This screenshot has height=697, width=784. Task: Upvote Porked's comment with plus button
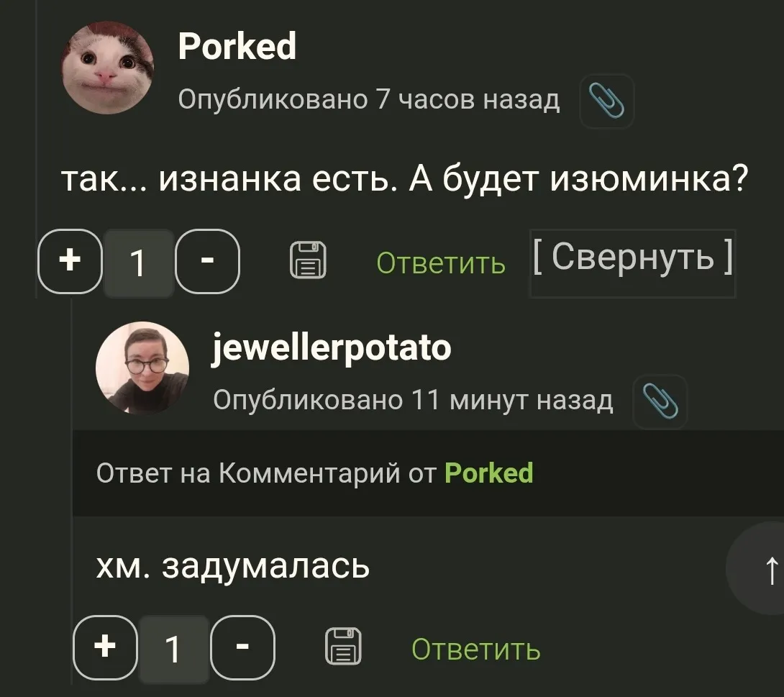70,261
